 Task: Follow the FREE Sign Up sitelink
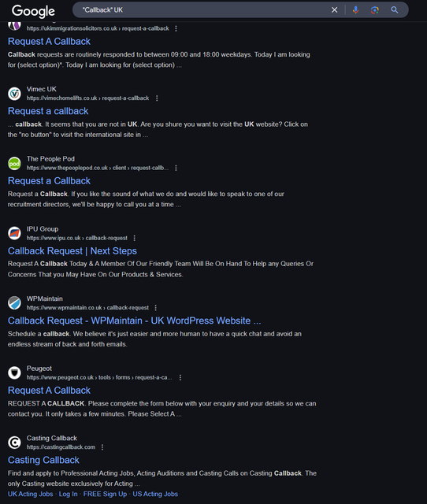[105, 494]
